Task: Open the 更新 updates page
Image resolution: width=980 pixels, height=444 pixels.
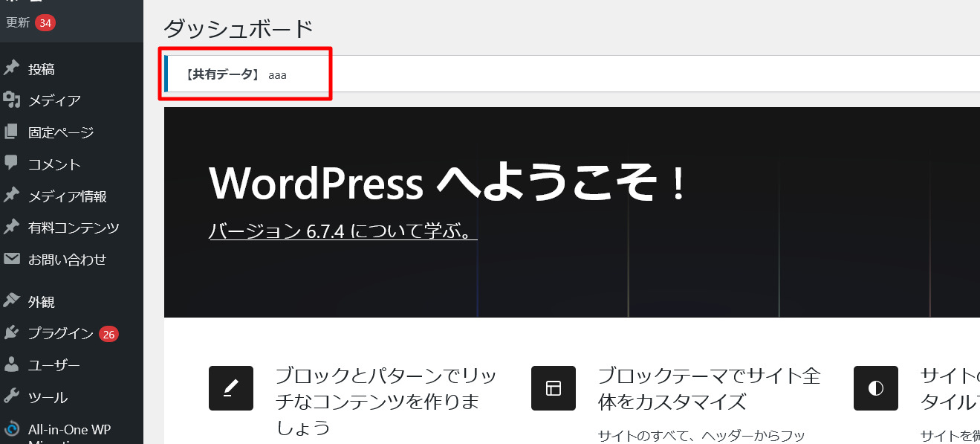Action: point(18,23)
